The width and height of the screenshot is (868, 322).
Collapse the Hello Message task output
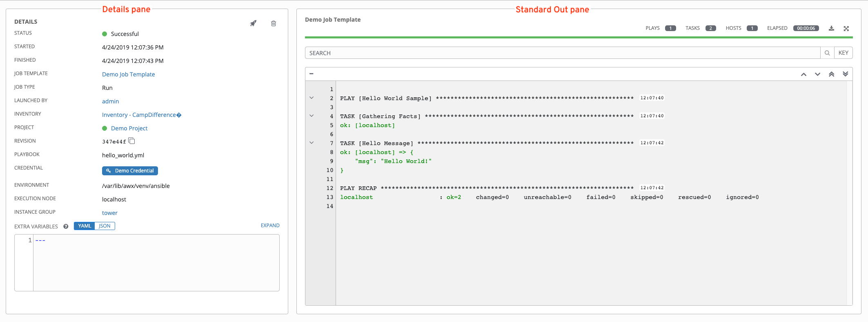[x=312, y=143]
